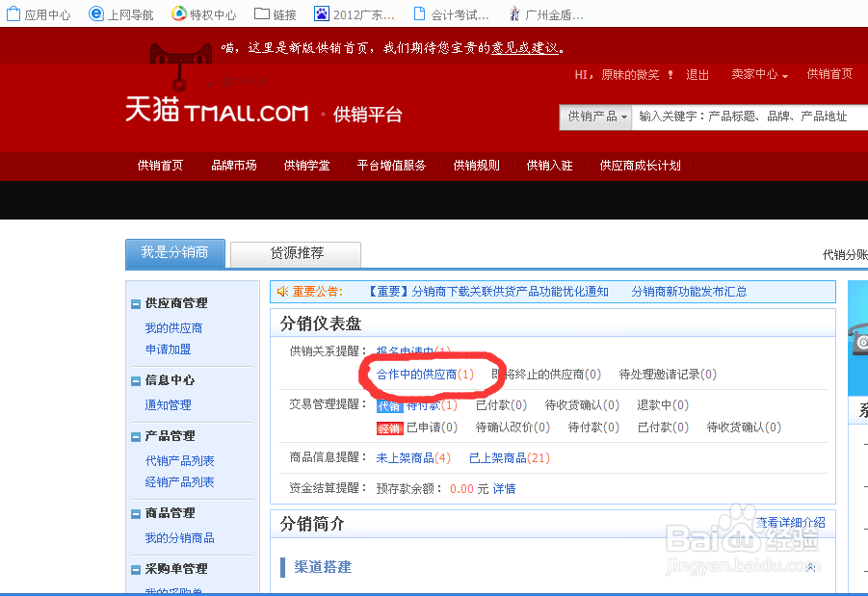Open the 分销商新功能发布汇总 announcement
Image resolution: width=868 pixels, height=596 pixels.
(689, 292)
